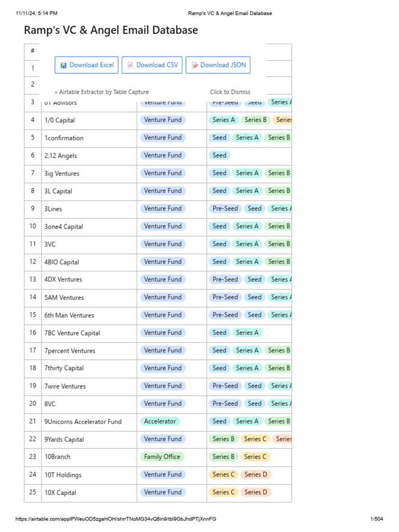The height and width of the screenshot is (532, 399).
Task: Click the CSV file icon
Action: point(130,65)
